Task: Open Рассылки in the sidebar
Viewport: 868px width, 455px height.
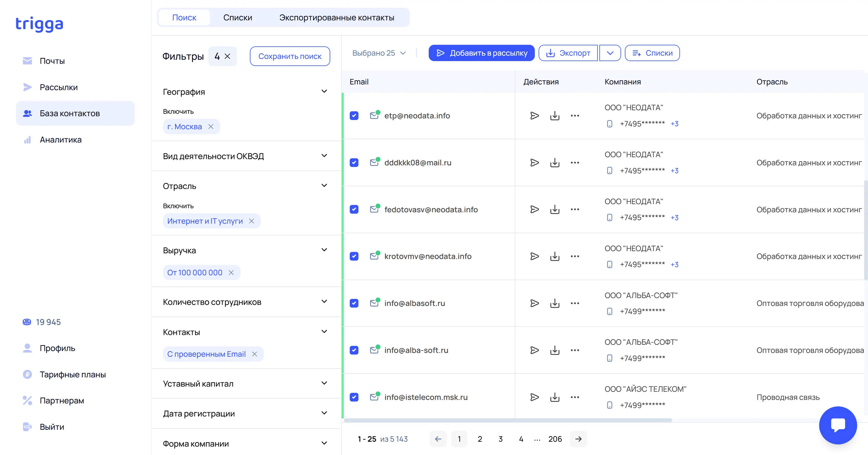Action: 59,87
